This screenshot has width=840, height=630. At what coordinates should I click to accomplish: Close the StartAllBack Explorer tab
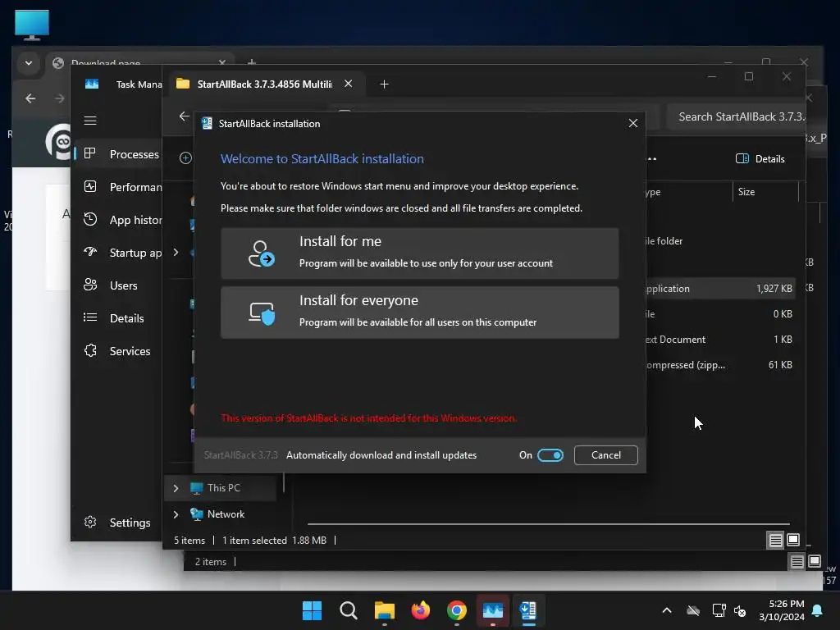coord(348,84)
